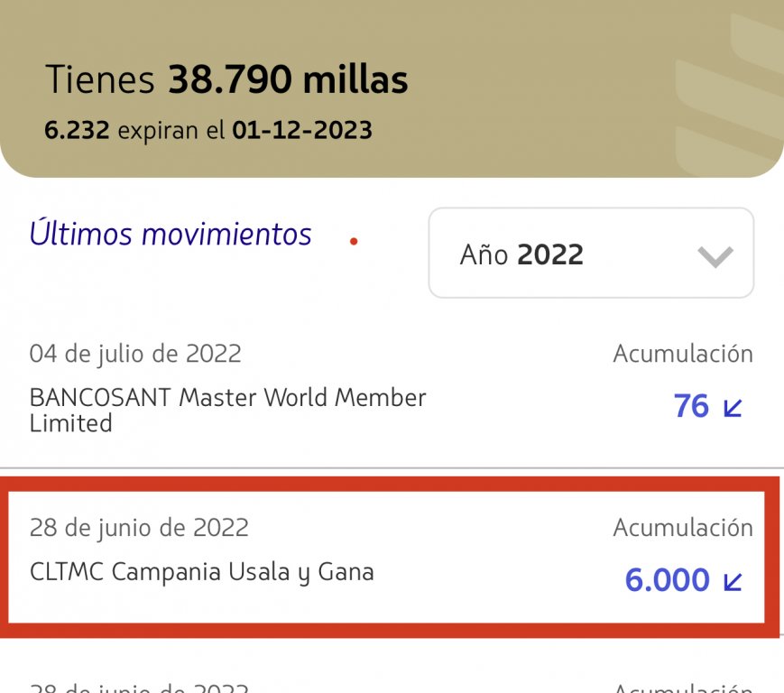Tap the Acumulación label on the July movement
Screen dimensions: 784x693
tap(682, 354)
